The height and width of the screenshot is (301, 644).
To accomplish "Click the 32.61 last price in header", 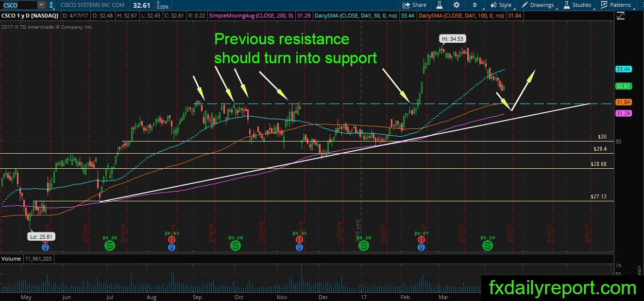I will point(141,5).
